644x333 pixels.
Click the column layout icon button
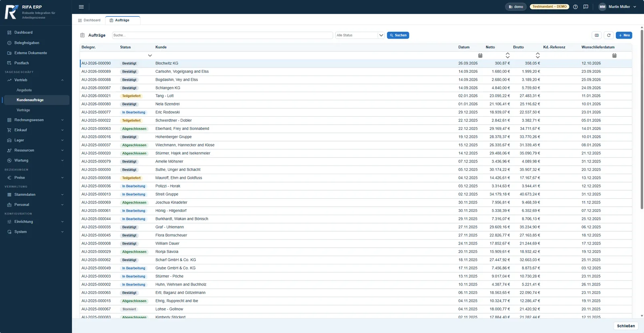(x=597, y=35)
